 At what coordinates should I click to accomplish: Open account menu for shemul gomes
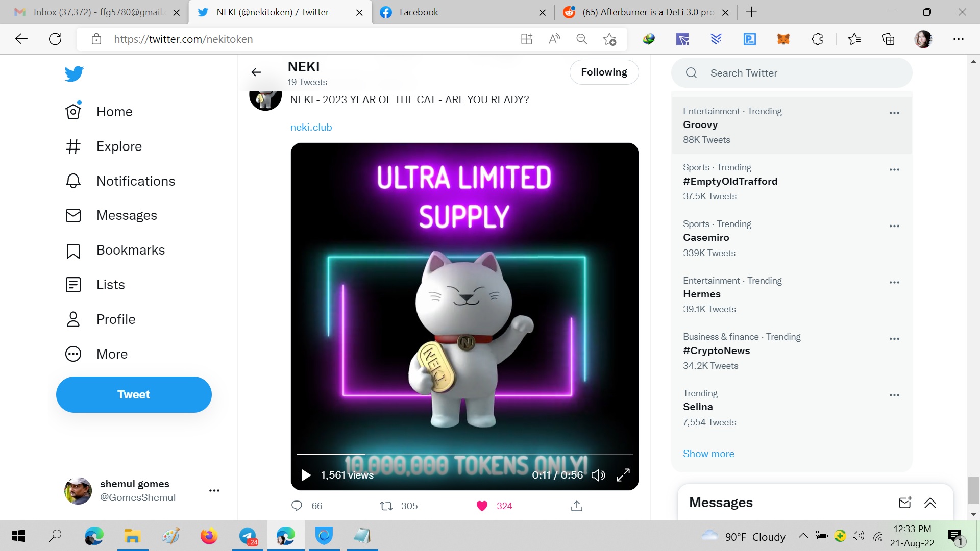tap(214, 490)
